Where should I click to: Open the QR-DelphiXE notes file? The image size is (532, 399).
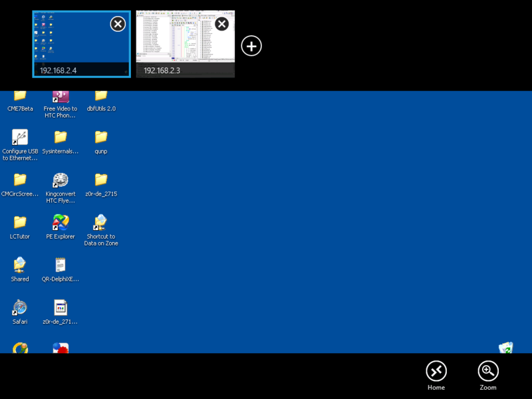61,265
